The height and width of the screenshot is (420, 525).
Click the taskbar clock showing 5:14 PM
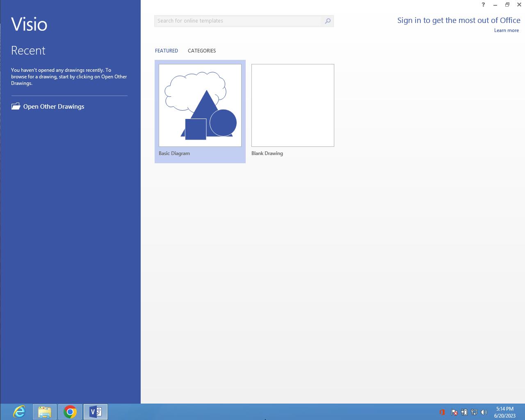(x=504, y=412)
